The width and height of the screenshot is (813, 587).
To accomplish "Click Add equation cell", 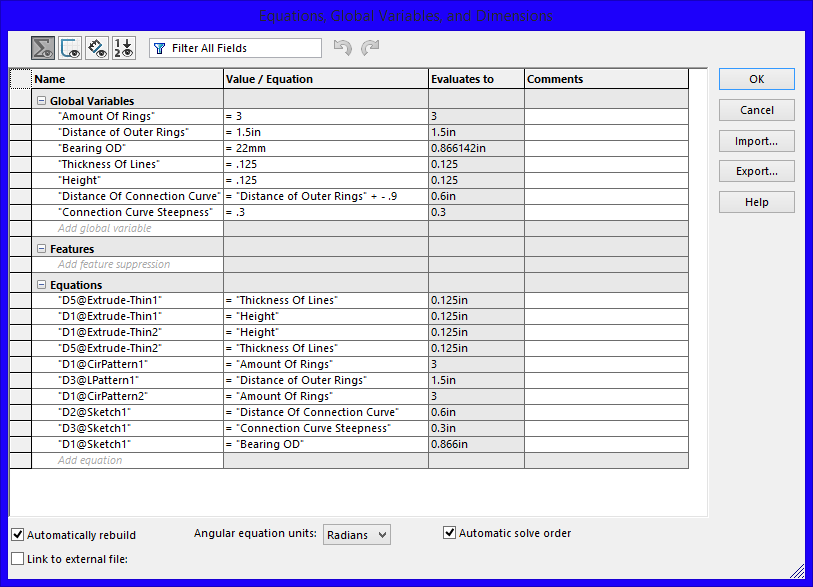I will click(x=128, y=460).
